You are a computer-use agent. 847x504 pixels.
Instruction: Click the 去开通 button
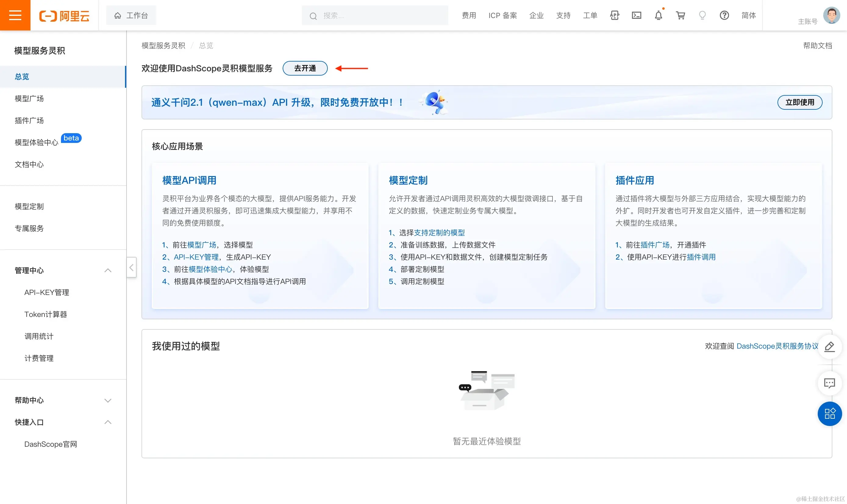pyautogui.click(x=305, y=68)
